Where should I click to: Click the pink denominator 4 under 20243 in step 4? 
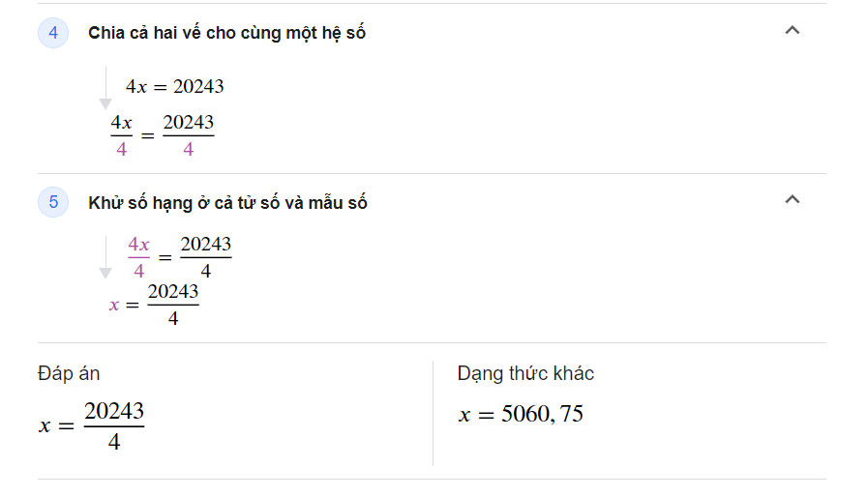coord(188,150)
